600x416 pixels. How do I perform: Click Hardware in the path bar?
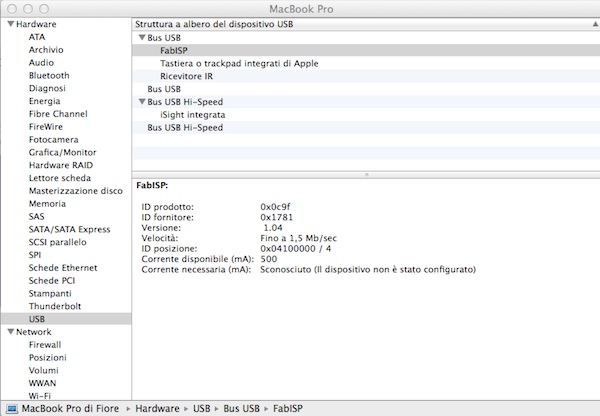pos(157,408)
